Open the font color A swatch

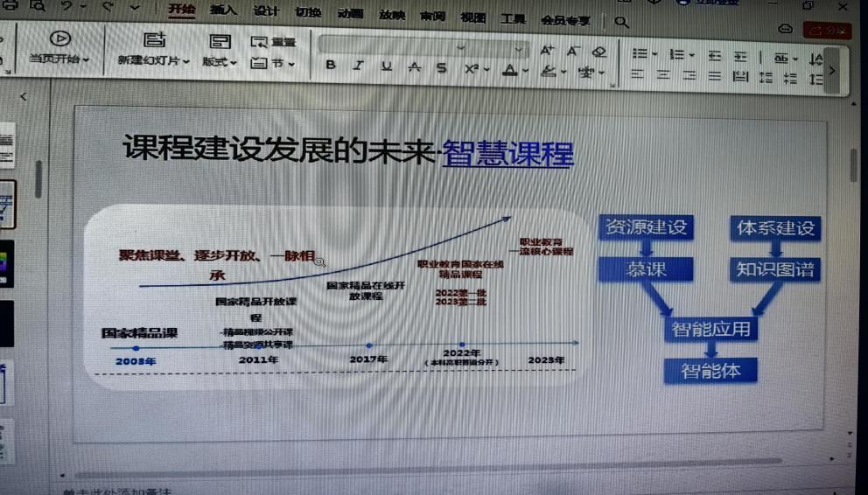pos(510,69)
